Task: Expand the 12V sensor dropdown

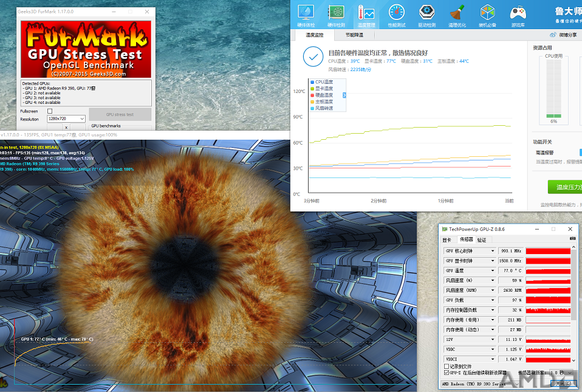Action: click(493, 339)
